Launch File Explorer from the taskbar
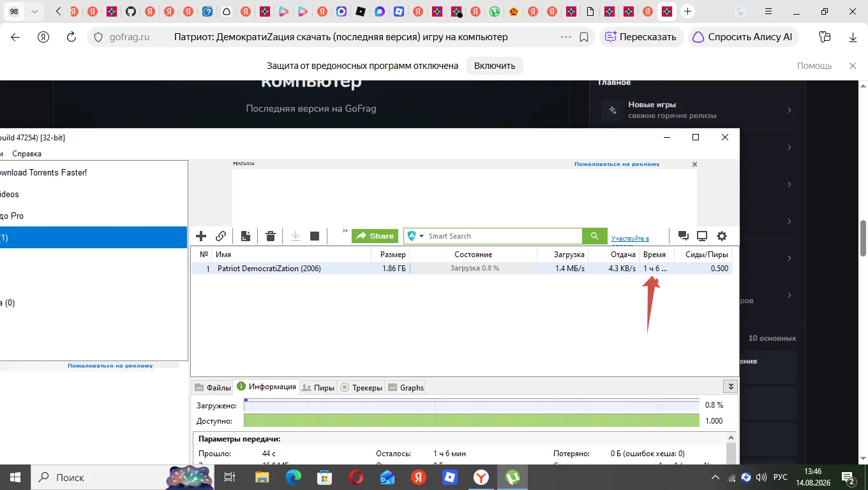 [x=262, y=477]
